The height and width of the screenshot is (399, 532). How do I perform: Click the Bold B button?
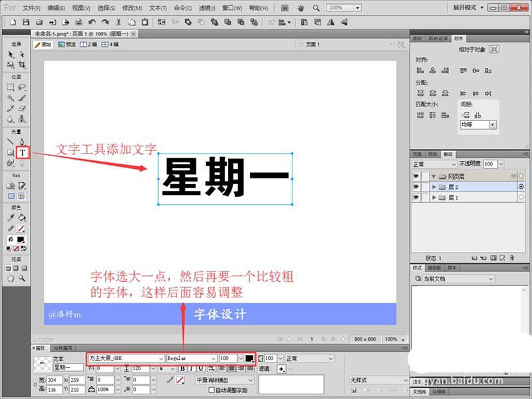(182, 368)
